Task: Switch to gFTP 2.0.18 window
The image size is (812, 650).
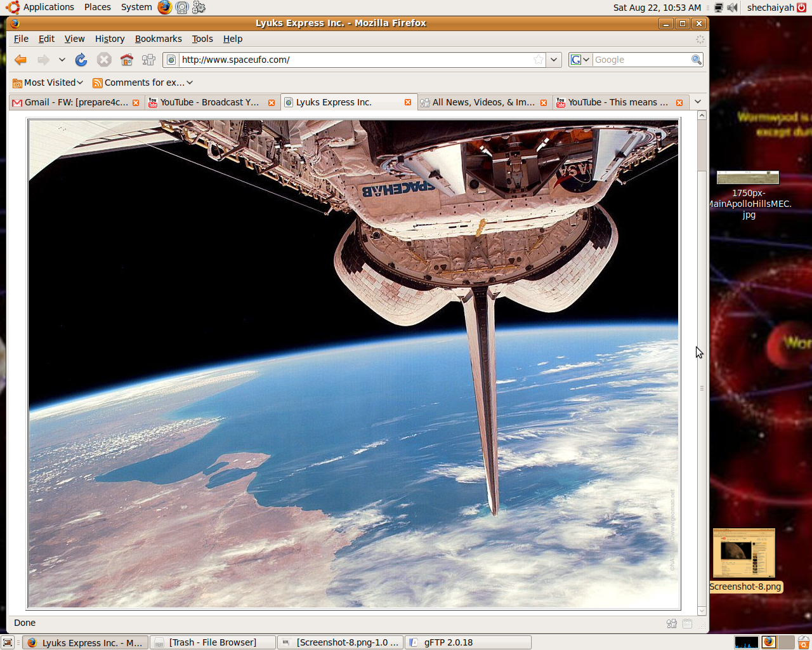Action: [x=468, y=642]
